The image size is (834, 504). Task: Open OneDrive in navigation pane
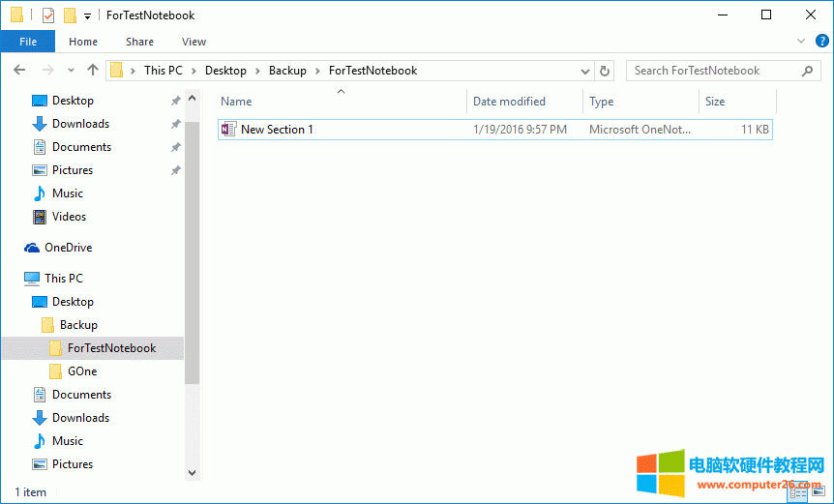pos(68,248)
